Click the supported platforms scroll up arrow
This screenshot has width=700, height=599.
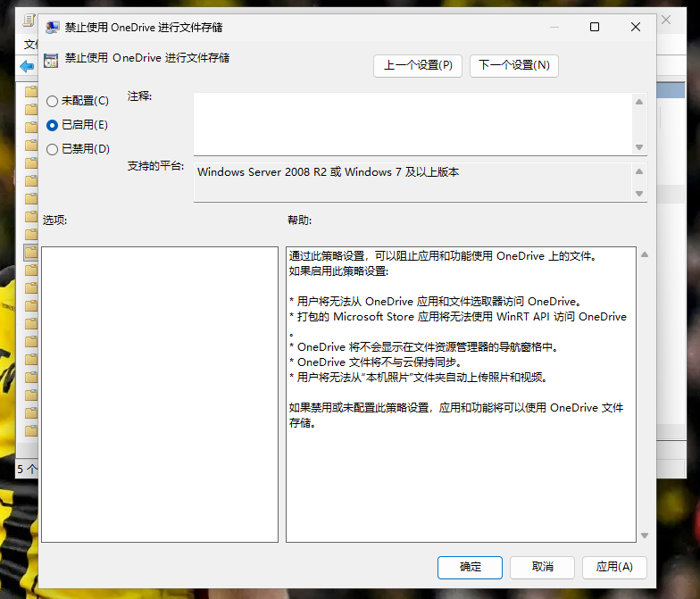[639, 171]
